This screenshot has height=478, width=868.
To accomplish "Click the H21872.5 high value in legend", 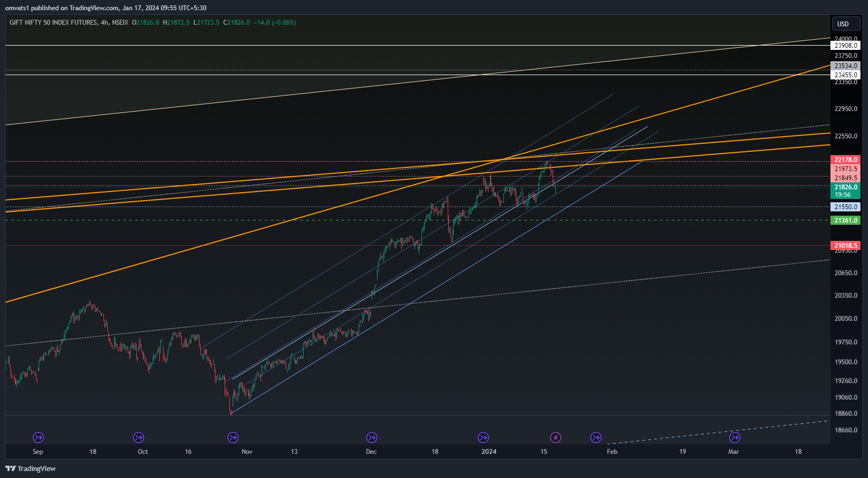I will (x=176, y=23).
